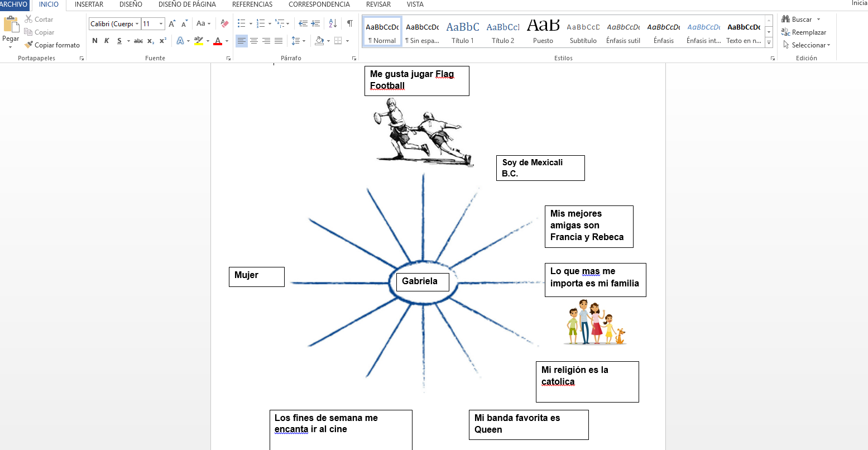Decrease paragraph indent
This screenshot has width=868, height=450.
[303, 23]
